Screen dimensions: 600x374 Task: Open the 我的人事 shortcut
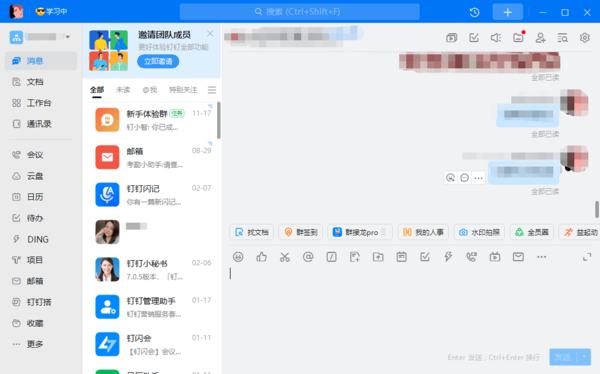pos(423,232)
